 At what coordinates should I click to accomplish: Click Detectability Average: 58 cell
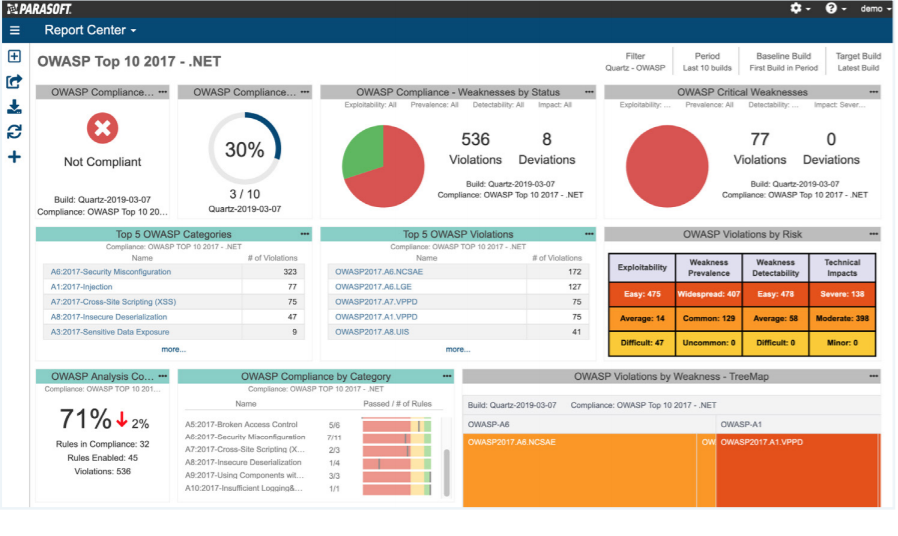pyautogui.click(x=775, y=318)
